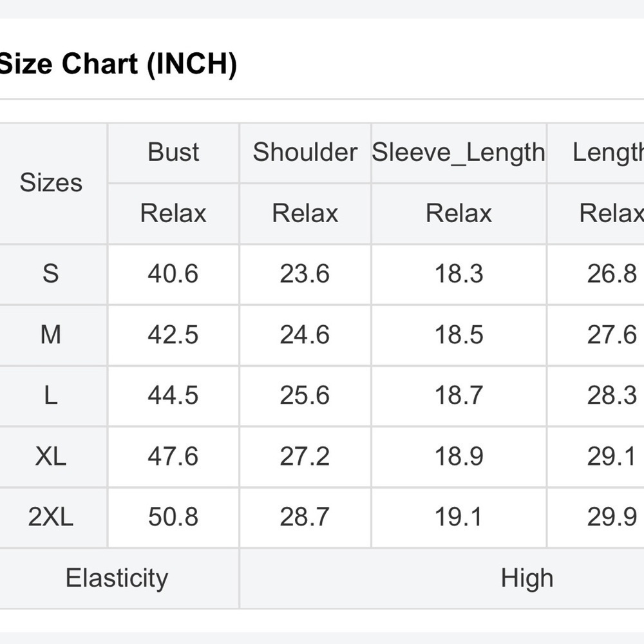644x644 pixels.
Task: Click Relax subheader under Sleeve_Length
Action: pos(459,214)
